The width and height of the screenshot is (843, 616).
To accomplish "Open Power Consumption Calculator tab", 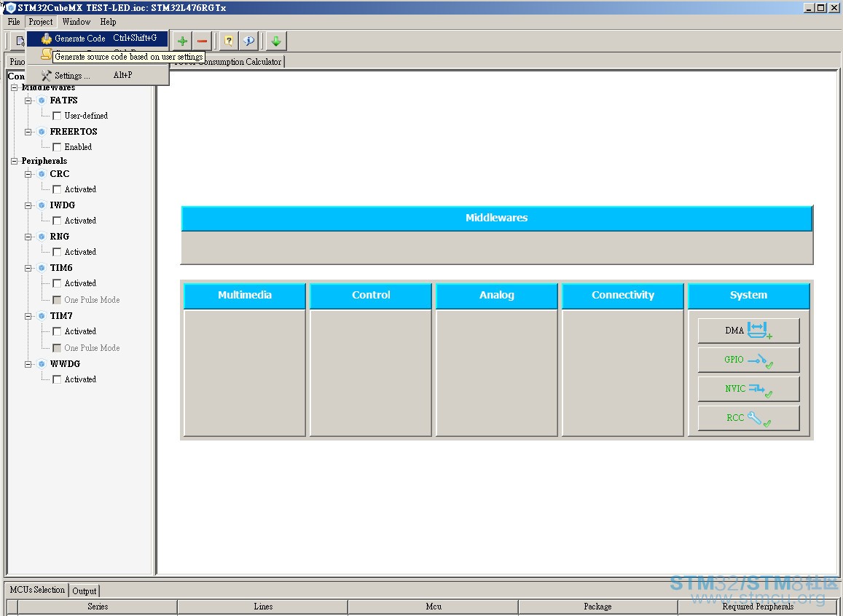I will pyautogui.click(x=229, y=62).
